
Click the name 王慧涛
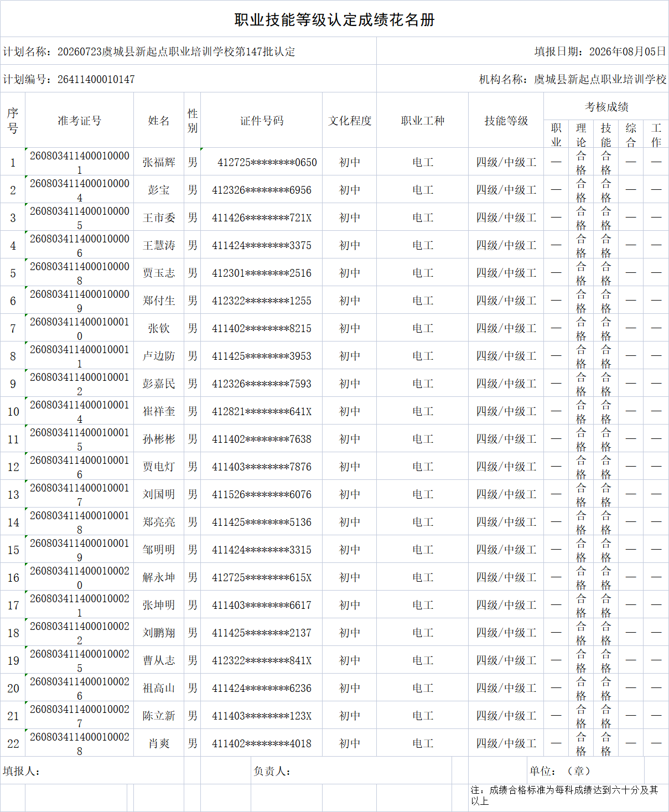159,245
